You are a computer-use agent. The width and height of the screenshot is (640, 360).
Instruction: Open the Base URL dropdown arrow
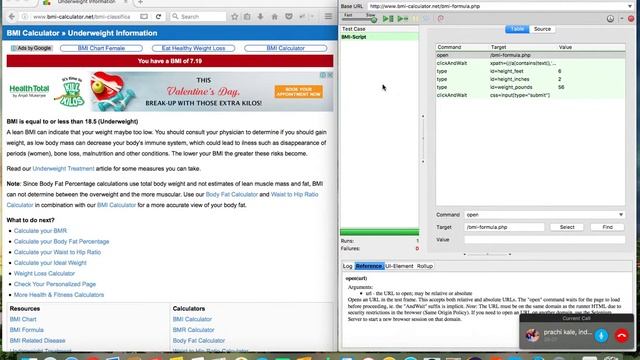point(630,6)
